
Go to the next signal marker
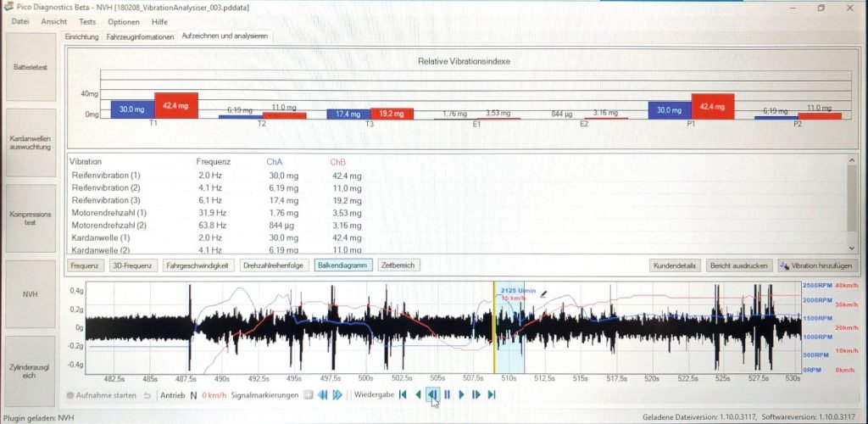pyautogui.click(x=337, y=394)
